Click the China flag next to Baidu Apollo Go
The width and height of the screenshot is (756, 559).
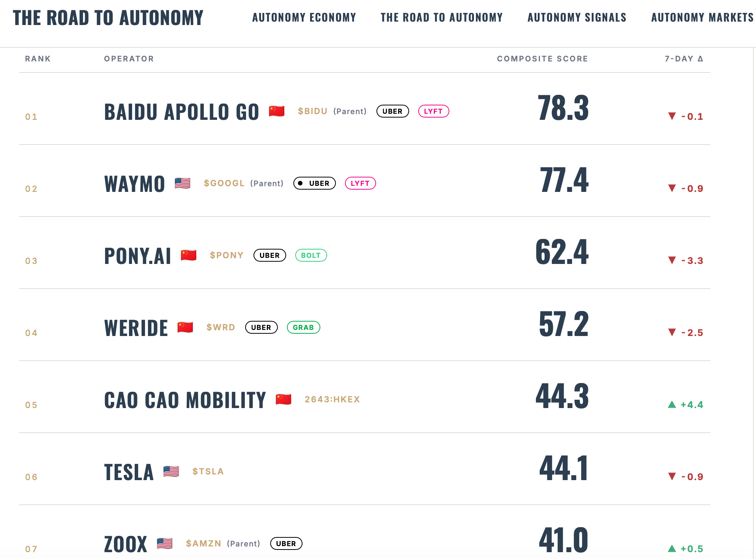[x=277, y=111]
